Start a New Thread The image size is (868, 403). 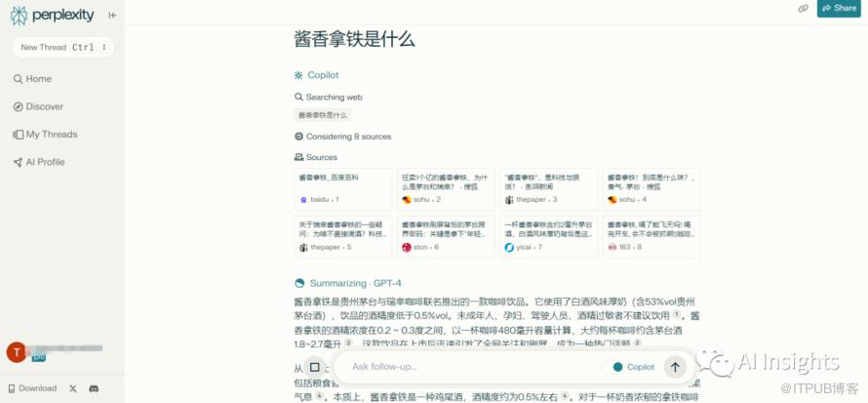[x=62, y=47]
